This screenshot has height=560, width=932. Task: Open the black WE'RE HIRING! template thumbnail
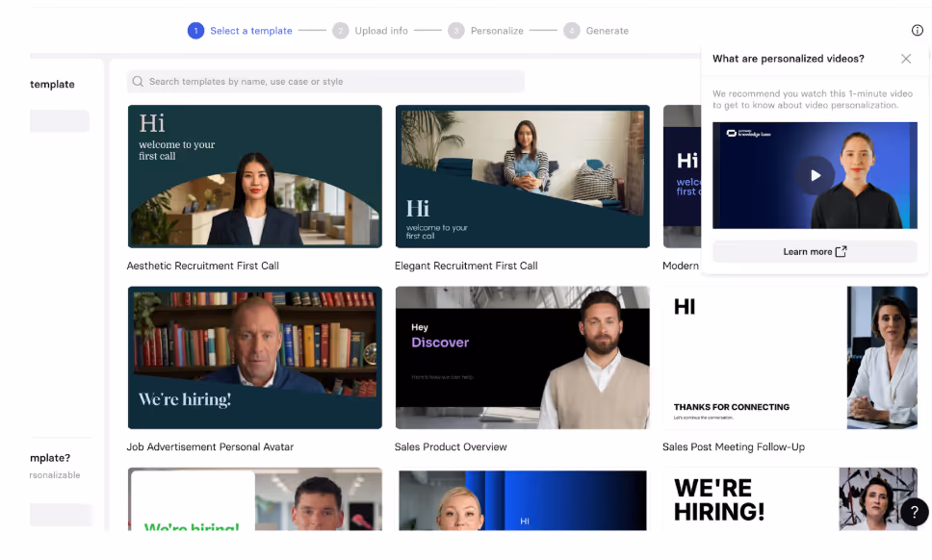[790, 498]
